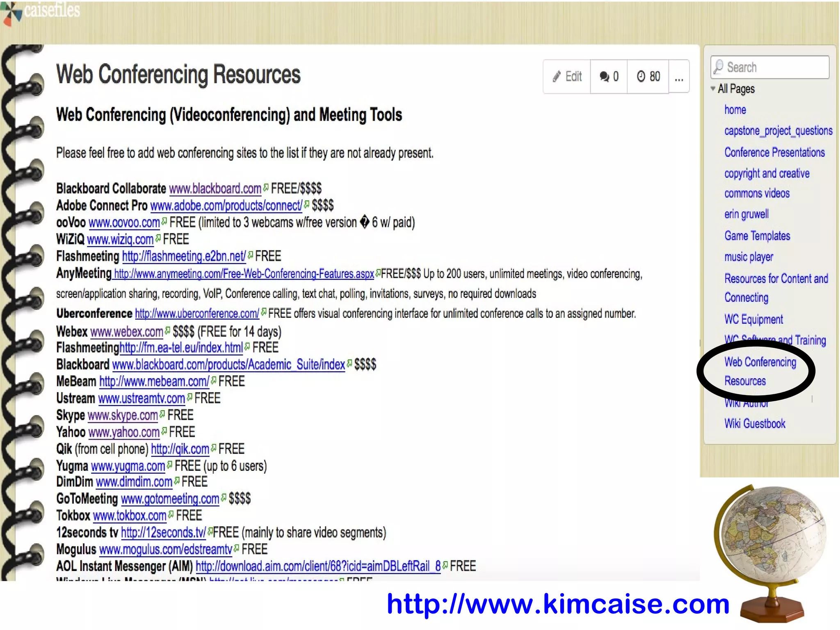This screenshot has width=840, height=630.
Task: Click the Edit pencil button
Action: pyautogui.click(x=567, y=77)
